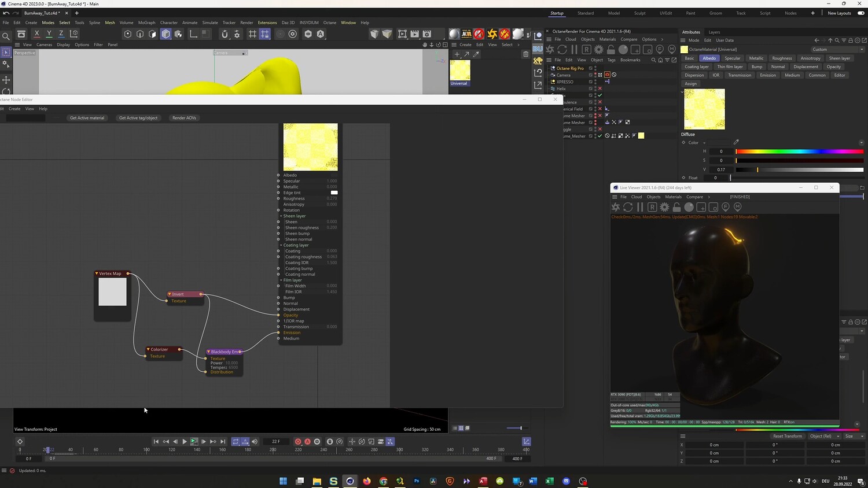The height and width of the screenshot is (488, 868).
Task: Click the record keyframe button
Action: (298, 442)
